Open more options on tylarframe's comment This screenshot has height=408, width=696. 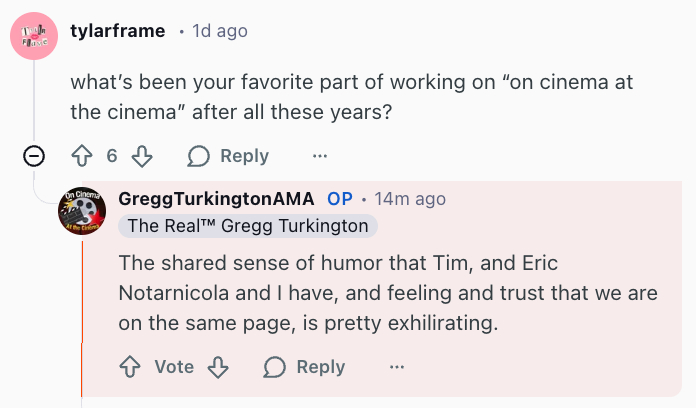click(320, 156)
